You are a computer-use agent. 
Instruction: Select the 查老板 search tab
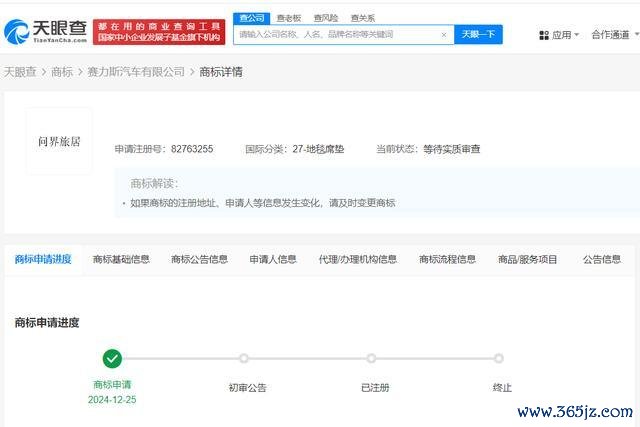pos(289,18)
